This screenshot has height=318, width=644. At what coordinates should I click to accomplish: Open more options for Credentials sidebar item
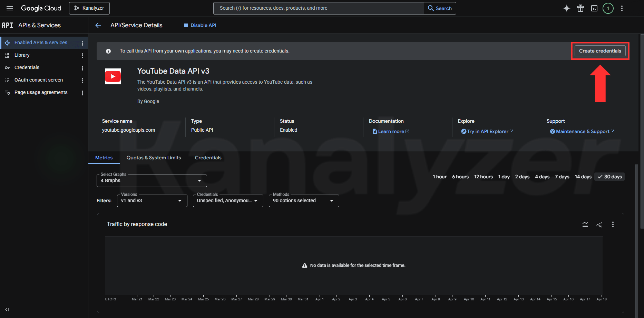[82, 68]
